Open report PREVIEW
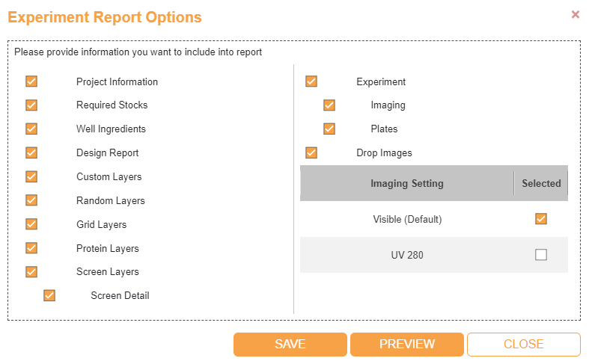The image size is (589, 364). [x=406, y=345]
